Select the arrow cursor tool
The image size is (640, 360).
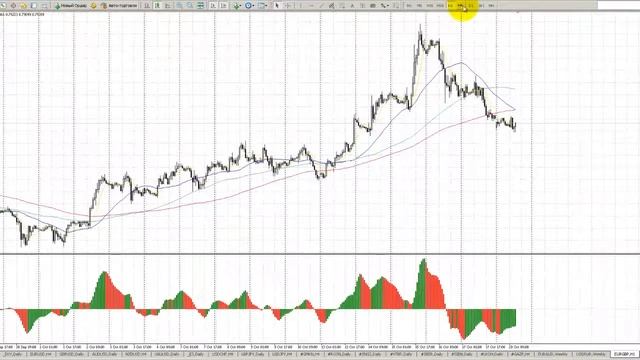click(277, 6)
